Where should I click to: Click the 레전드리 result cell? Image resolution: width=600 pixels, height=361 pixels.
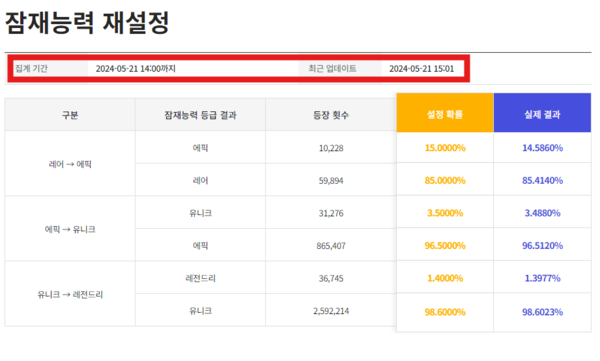pos(200,278)
